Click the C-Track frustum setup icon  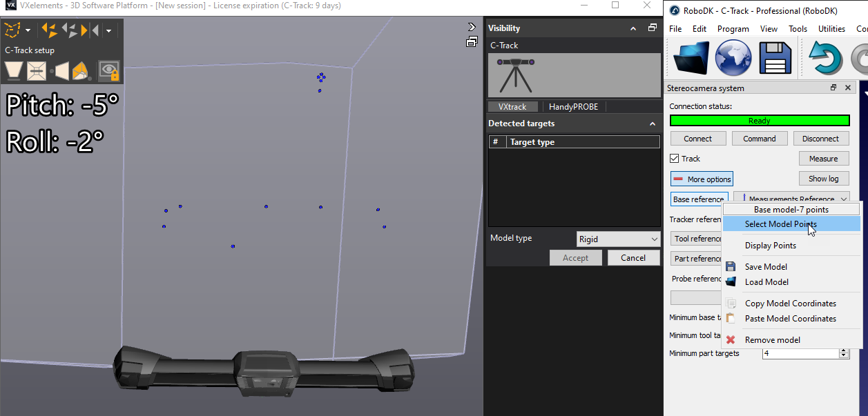click(x=13, y=70)
